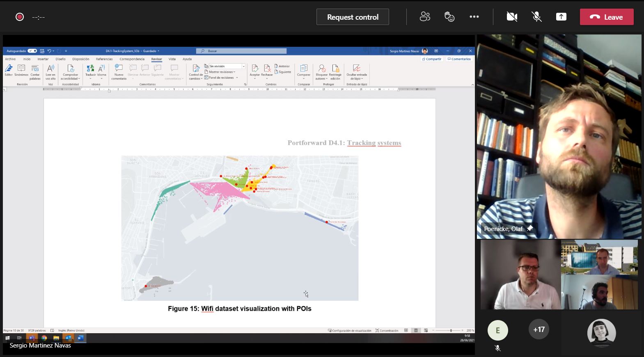
Task: Unmute the microphone in Teams
Action: click(536, 17)
